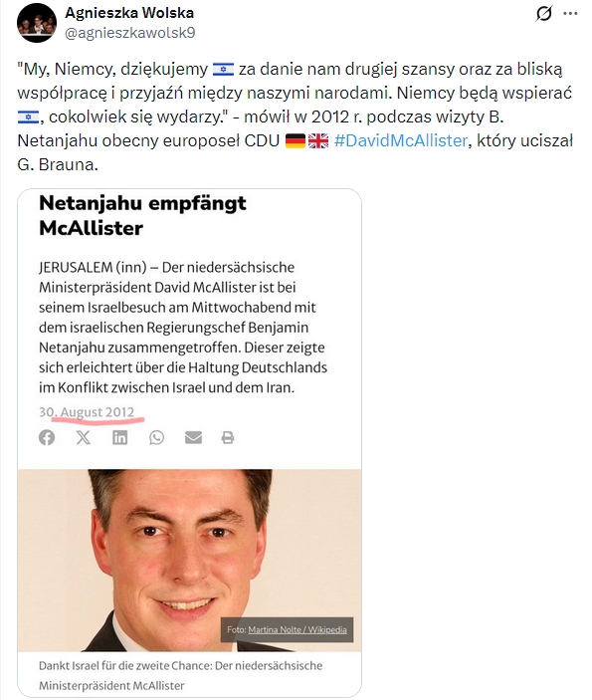Click the WhatsApp share icon

pyautogui.click(x=156, y=437)
